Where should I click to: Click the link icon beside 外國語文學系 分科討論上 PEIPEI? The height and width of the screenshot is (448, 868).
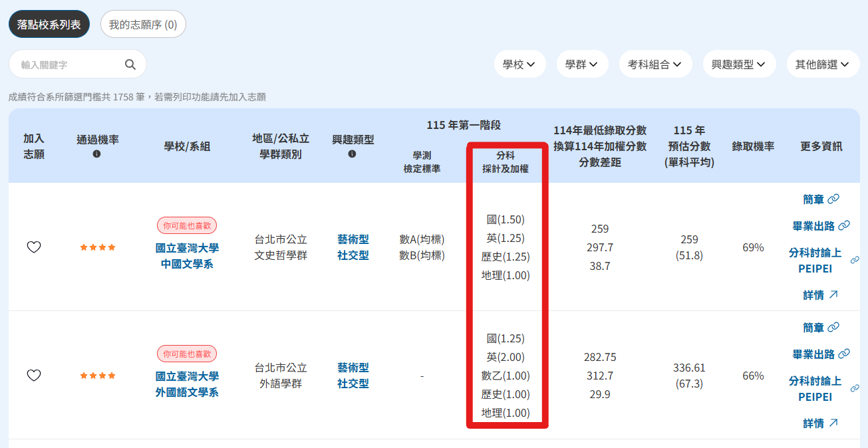click(x=855, y=388)
